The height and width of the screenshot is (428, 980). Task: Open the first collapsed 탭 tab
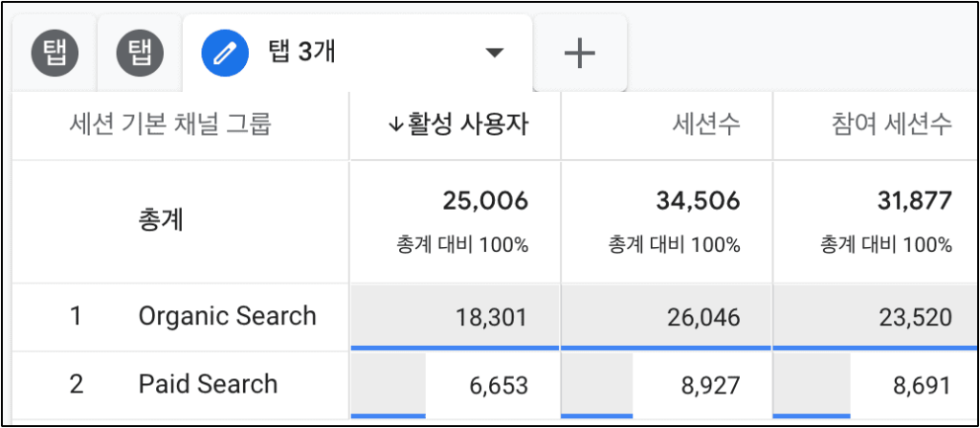click(x=55, y=54)
